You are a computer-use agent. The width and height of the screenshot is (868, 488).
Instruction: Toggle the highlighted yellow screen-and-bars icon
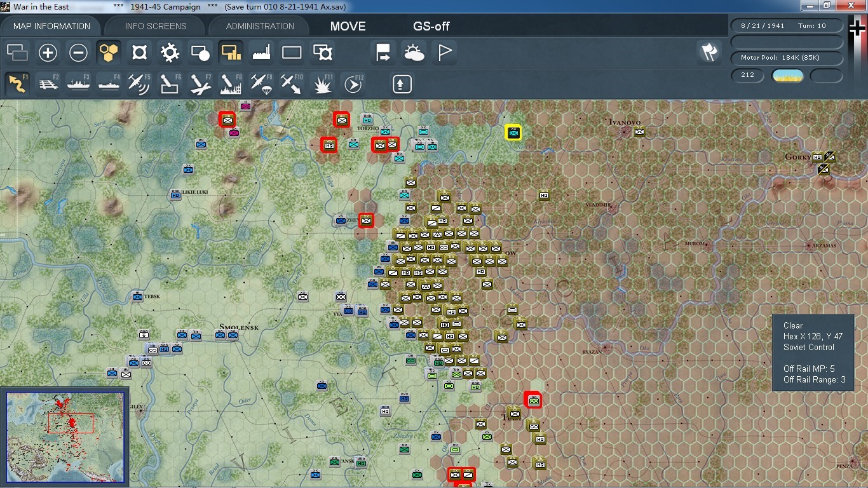[231, 53]
